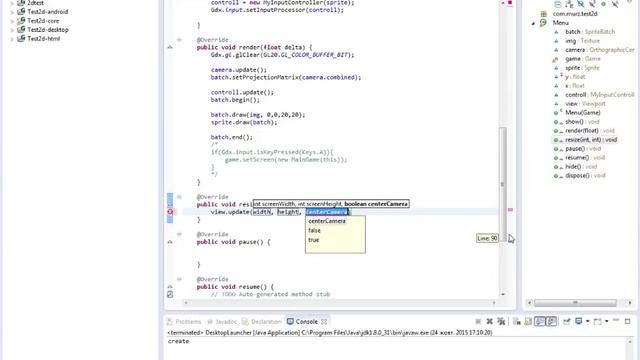Select camera field in Outline
Viewport: 640px width, 360px height.
click(x=600, y=50)
